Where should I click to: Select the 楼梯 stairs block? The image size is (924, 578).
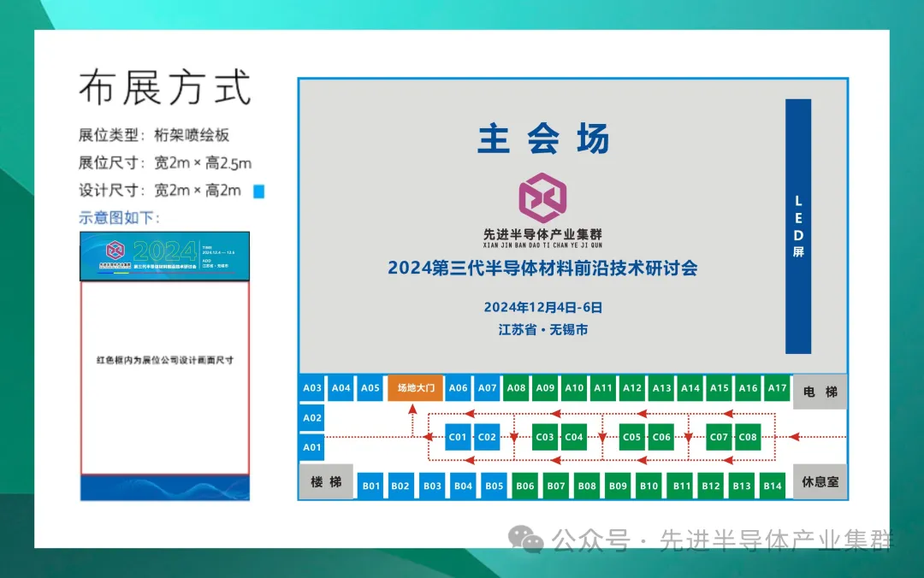coord(326,482)
